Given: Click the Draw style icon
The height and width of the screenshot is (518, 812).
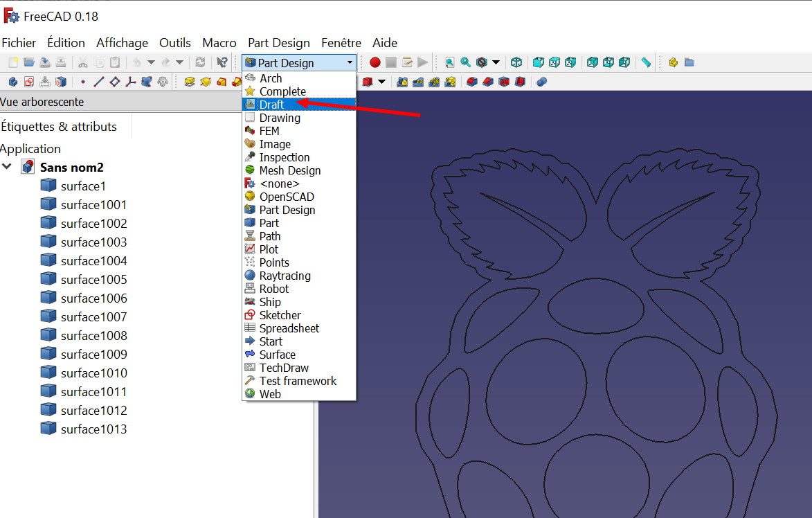Looking at the screenshot, I should (482, 63).
